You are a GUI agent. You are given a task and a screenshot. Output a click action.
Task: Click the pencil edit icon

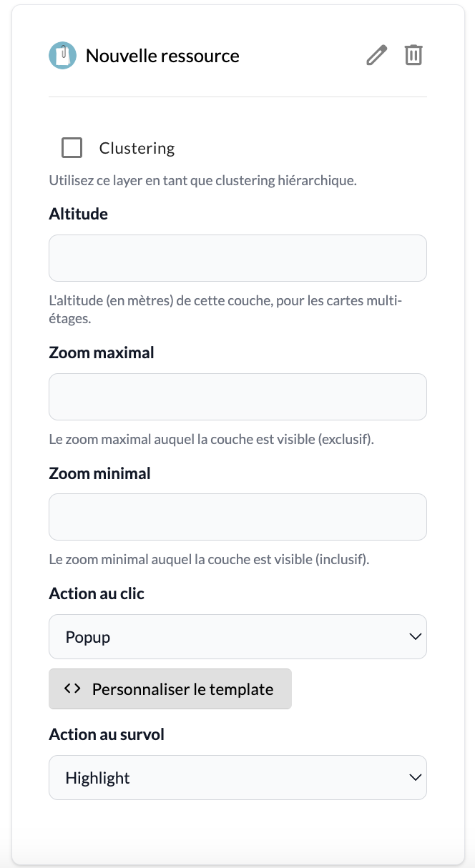pos(376,55)
